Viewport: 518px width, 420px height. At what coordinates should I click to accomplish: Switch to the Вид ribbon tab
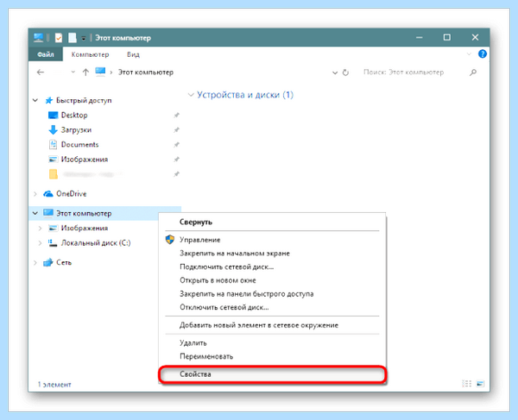point(133,54)
